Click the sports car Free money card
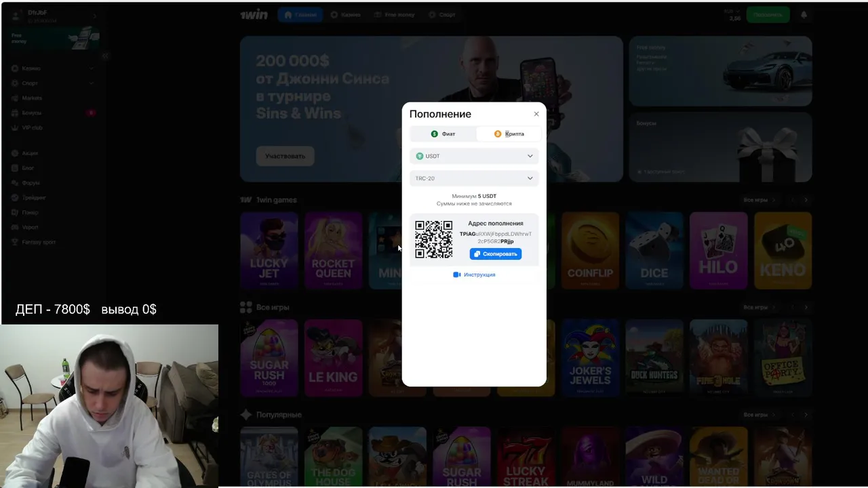Image resolution: width=868 pixels, height=488 pixels. click(720, 71)
